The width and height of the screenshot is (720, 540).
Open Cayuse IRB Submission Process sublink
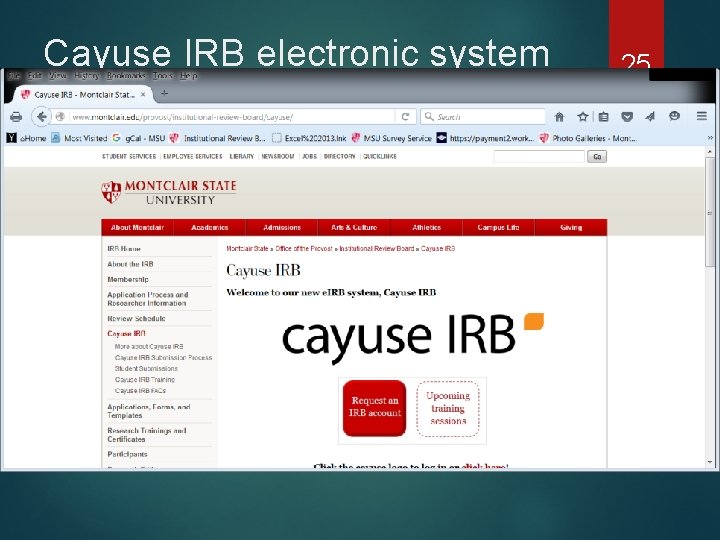coord(163,357)
